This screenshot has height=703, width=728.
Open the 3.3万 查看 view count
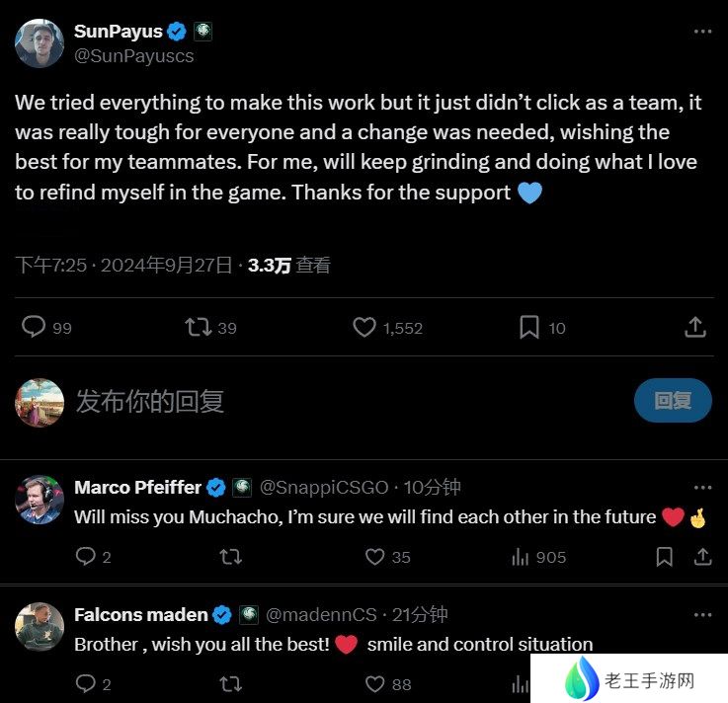(288, 265)
